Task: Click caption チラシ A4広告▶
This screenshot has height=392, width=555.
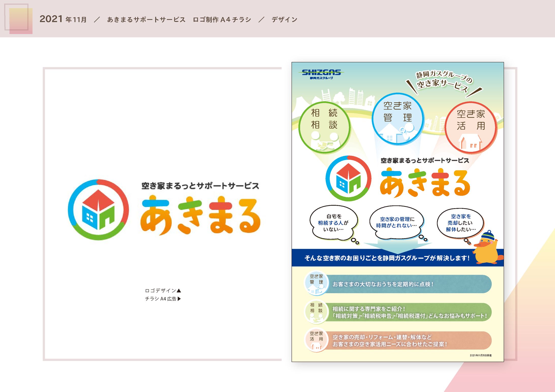Action: tap(163, 299)
